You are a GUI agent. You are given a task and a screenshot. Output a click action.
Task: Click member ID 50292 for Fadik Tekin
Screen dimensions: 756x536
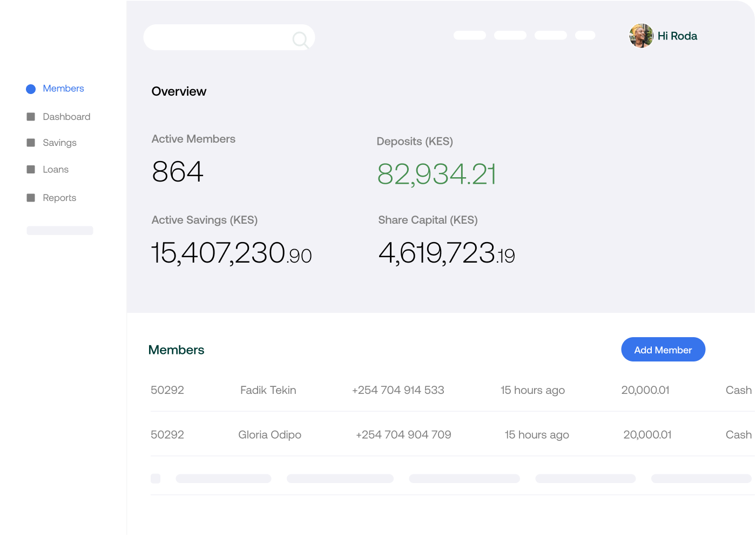pos(167,390)
